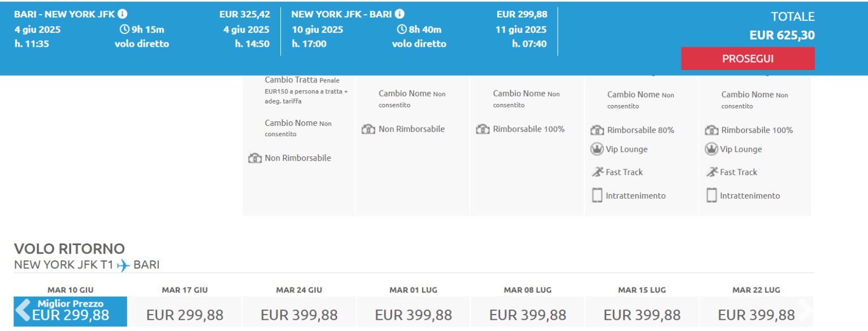Select return date MAR 24 GIU

tap(299, 306)
